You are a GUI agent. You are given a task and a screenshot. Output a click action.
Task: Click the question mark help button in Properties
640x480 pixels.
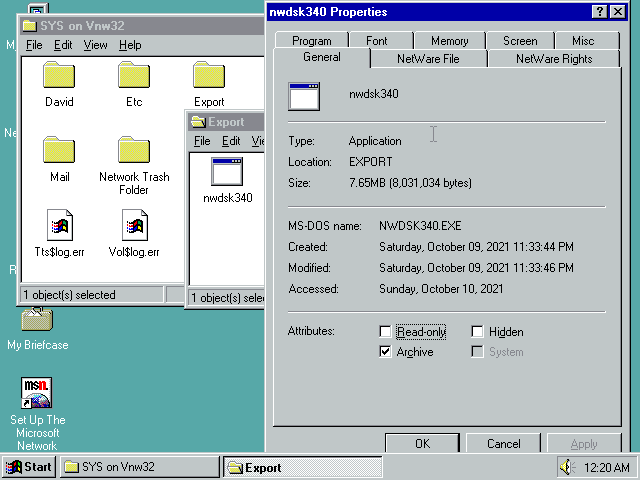600,12
